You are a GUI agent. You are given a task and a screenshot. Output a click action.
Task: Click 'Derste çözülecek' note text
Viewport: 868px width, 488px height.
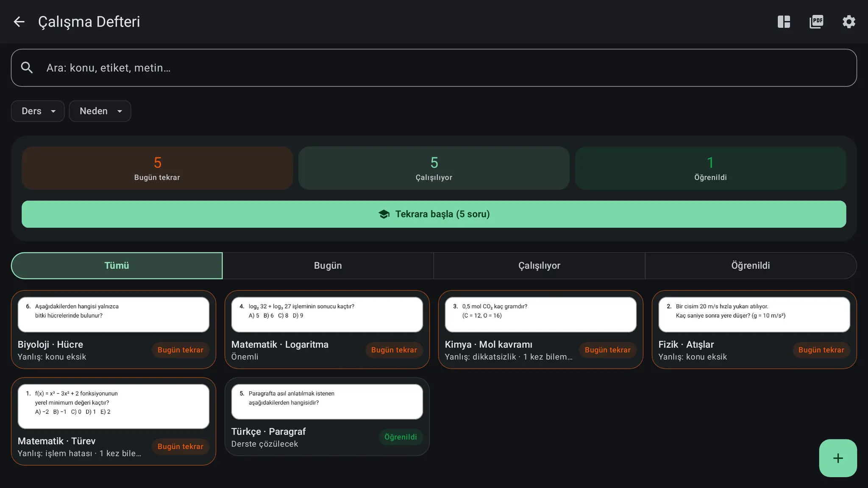coord(264,444)
